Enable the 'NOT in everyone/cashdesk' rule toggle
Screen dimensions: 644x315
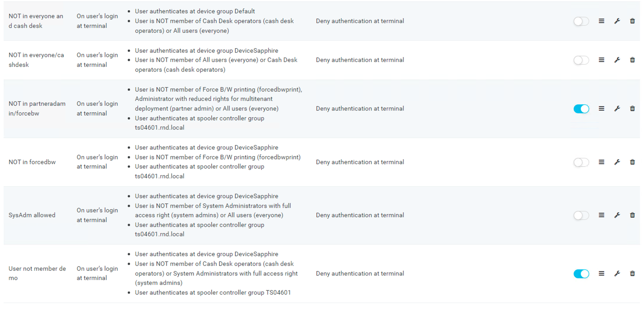(x=581, y=60)
